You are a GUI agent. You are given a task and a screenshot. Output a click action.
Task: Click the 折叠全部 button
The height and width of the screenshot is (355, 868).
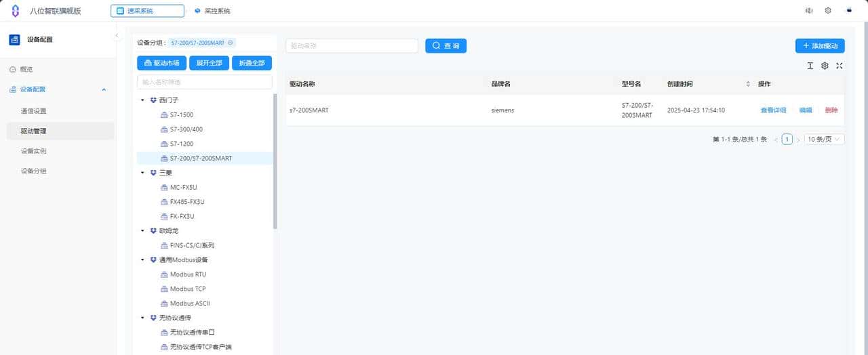click(252, 63)
